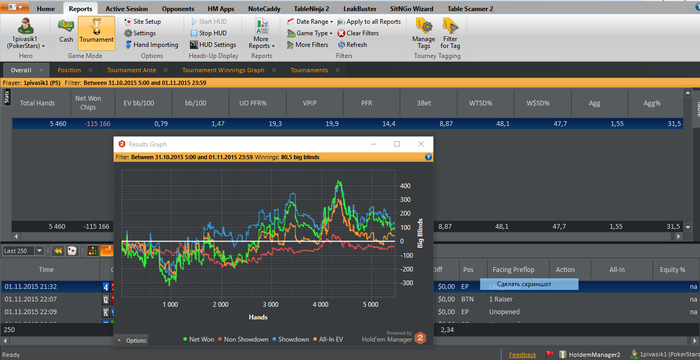Click the Feedback link
700x360 pixels.
tap(523, 355)
